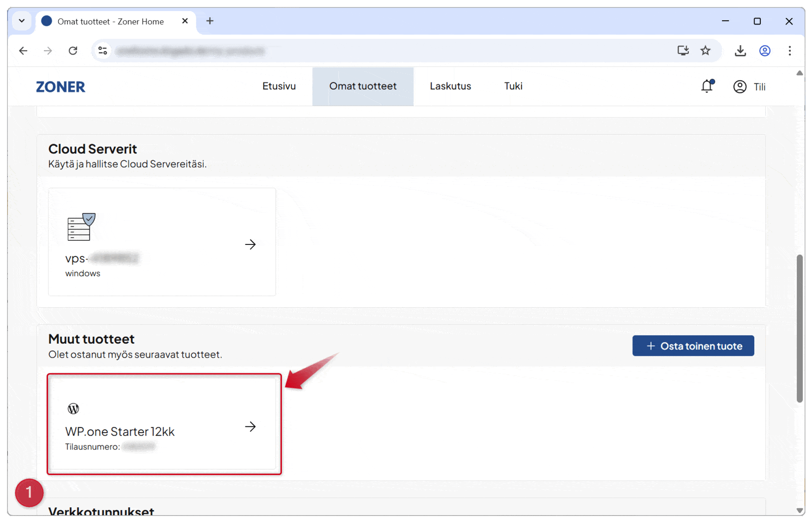Open Chrome three-dot menu
Viewport: 812px width, 523px height.
click(x=789, y=51)
